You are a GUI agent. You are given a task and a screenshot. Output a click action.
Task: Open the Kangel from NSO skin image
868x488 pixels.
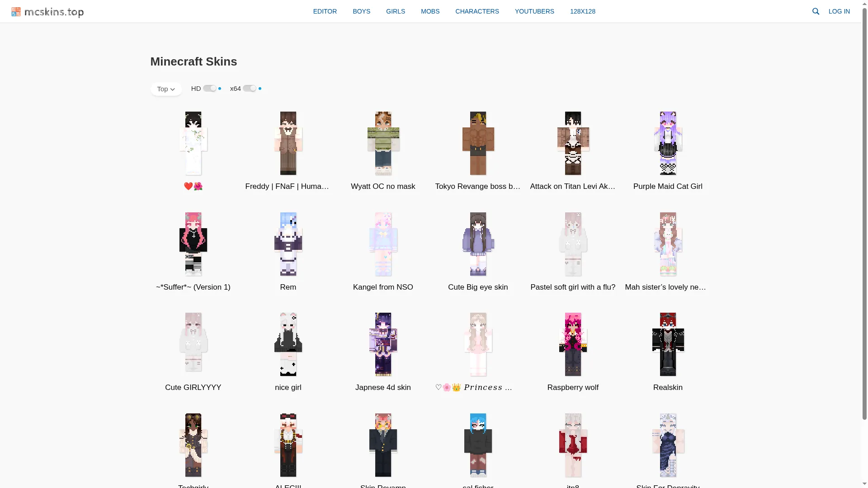pyautogui.click(x=383, y=244)
